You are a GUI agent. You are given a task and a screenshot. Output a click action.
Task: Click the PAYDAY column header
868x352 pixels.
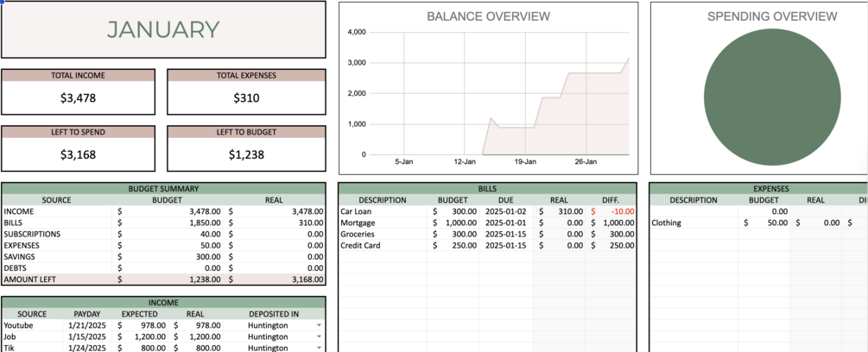pyautogui.click(x=87, y=314)
